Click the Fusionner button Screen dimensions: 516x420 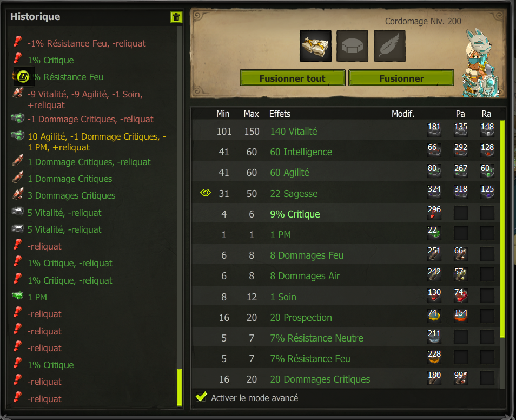click(401, 78)
